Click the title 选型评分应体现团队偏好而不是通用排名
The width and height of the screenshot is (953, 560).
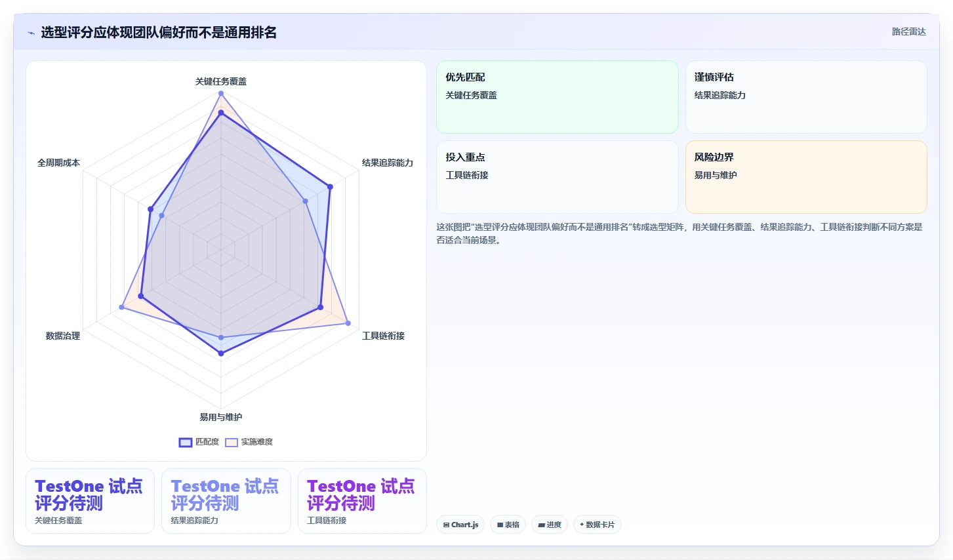click(x=159, y=32)
